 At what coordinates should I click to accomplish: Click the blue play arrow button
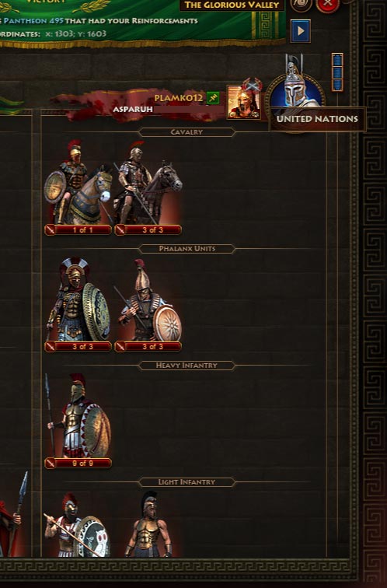pyautogui.click(x=301, y=31)
